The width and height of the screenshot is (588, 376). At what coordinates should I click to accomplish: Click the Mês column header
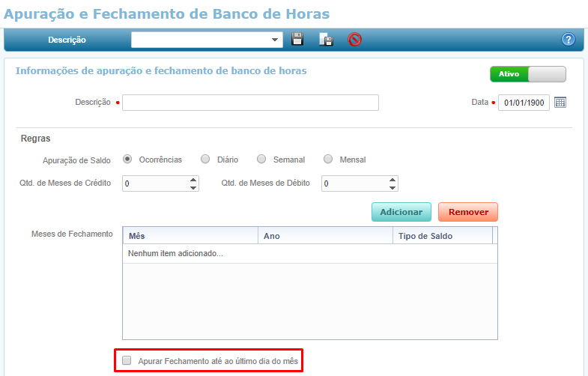190,236
